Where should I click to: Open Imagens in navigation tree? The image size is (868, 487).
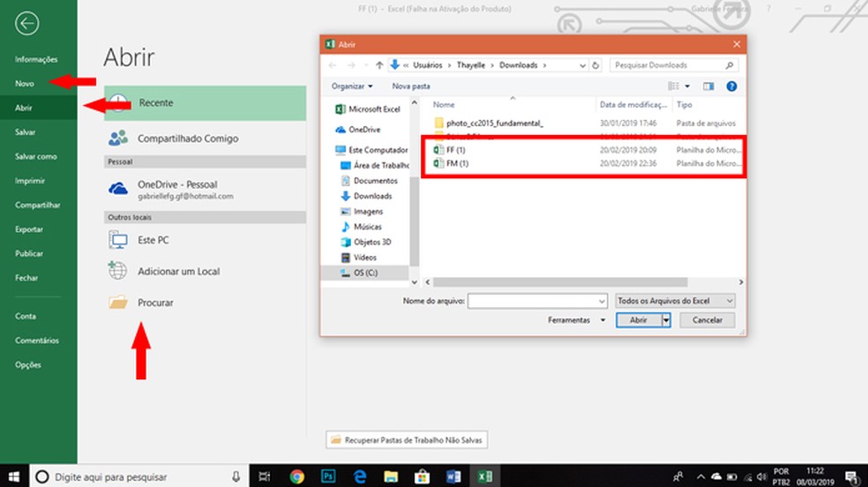[x=362, y=212]
